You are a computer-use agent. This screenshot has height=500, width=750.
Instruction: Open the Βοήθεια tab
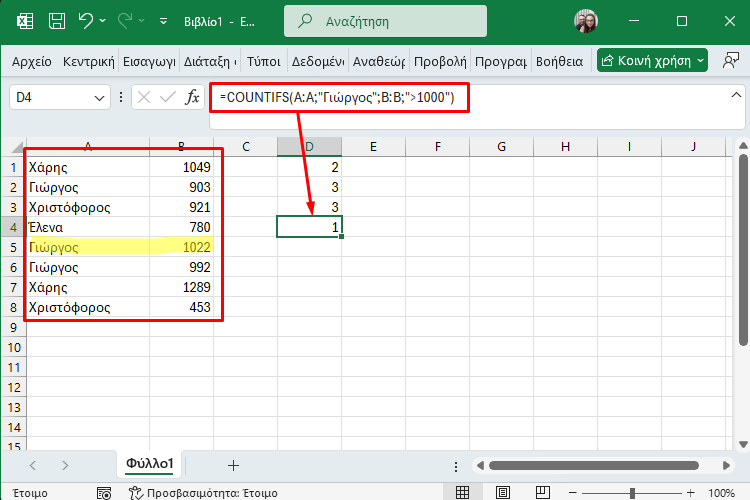pos(559,61)
